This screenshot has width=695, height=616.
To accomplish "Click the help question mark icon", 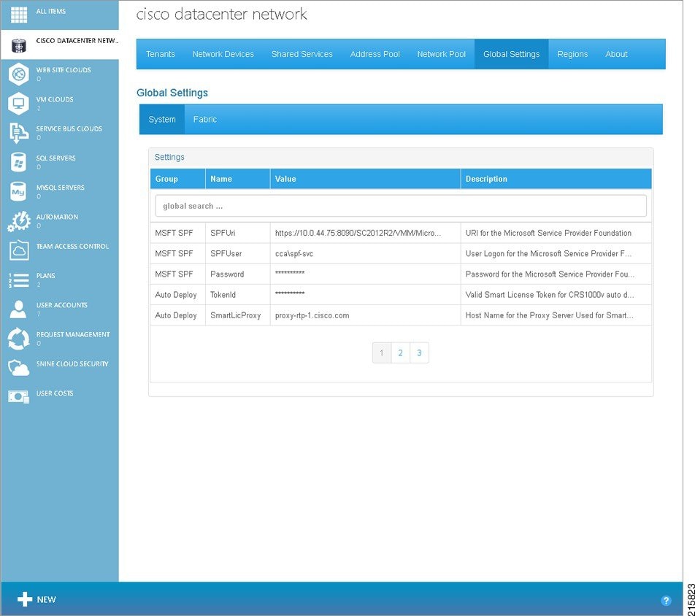I will pyautogui.click(x=665, y=600).
